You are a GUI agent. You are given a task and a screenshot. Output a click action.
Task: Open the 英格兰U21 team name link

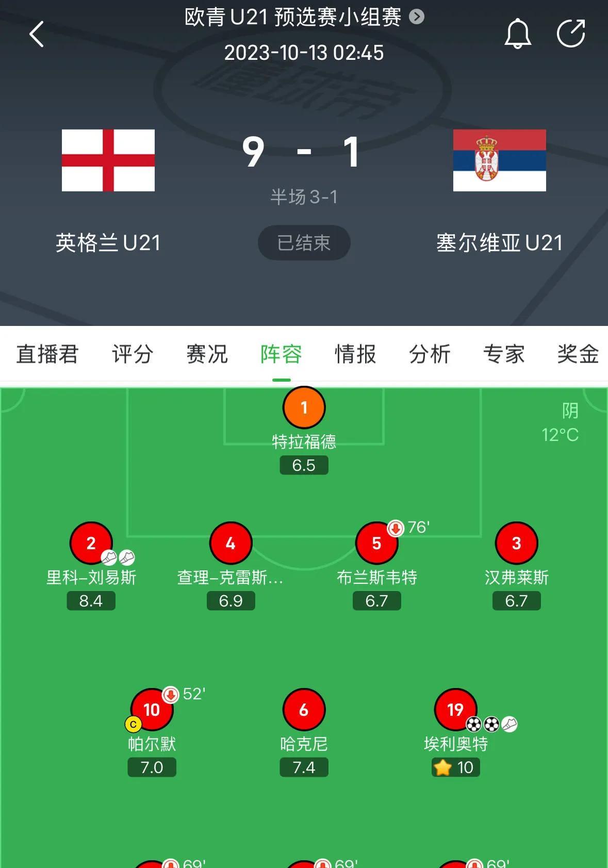click(x=108, y=243)
